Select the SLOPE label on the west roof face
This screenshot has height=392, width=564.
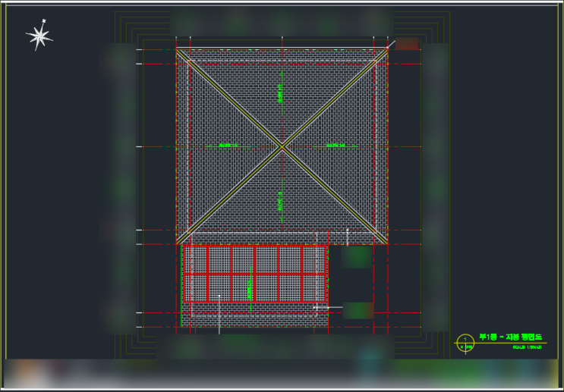(x=228, y=146)
